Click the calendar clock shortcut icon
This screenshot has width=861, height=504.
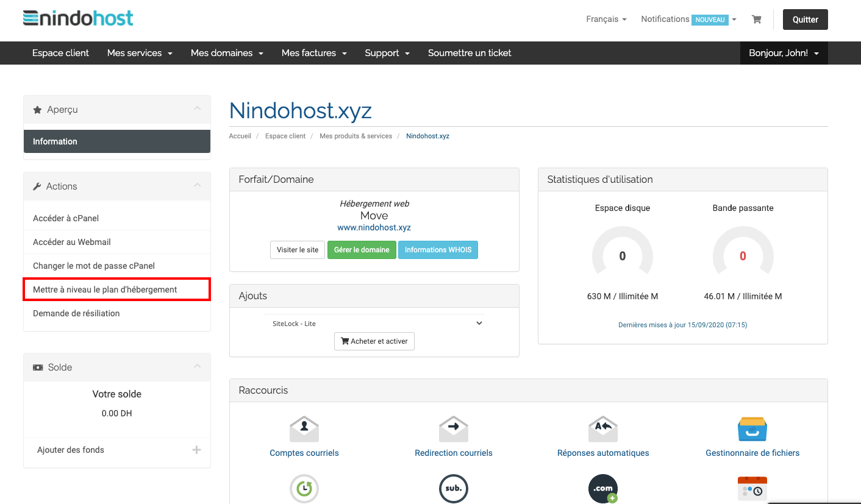(752, 488)
